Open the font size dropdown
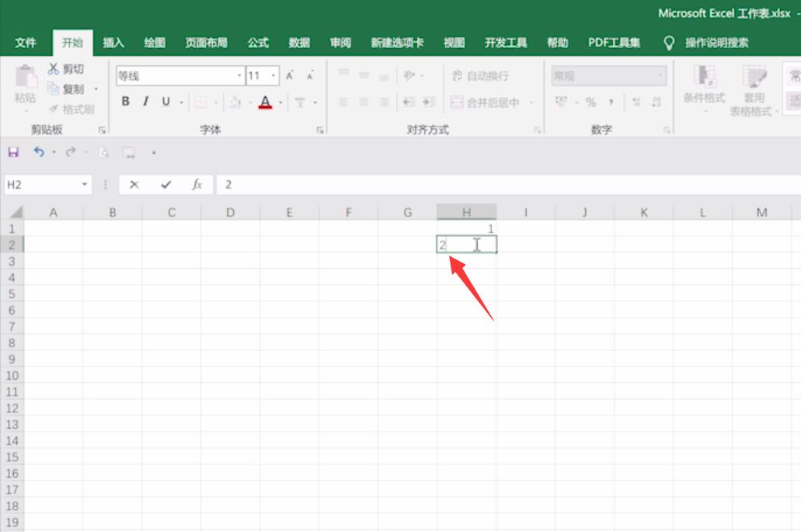The height and width of the screenshot is (532, 801). pos(273,76)
